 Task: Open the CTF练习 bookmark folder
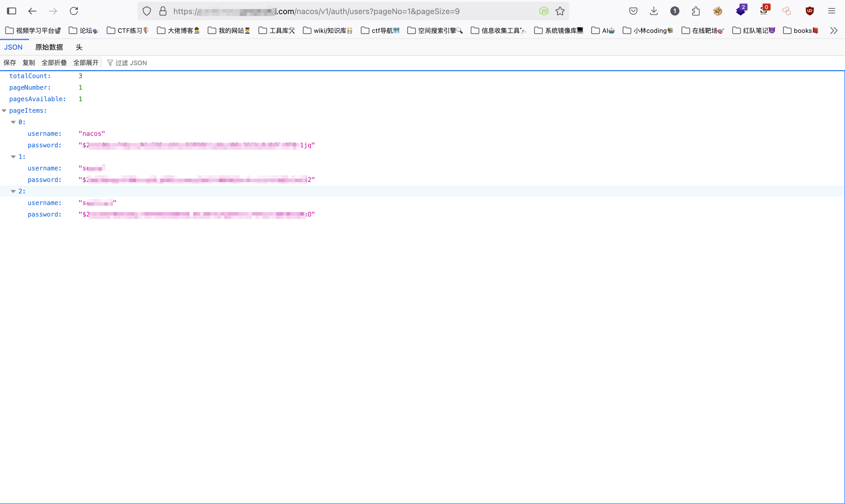click(128, 31)
